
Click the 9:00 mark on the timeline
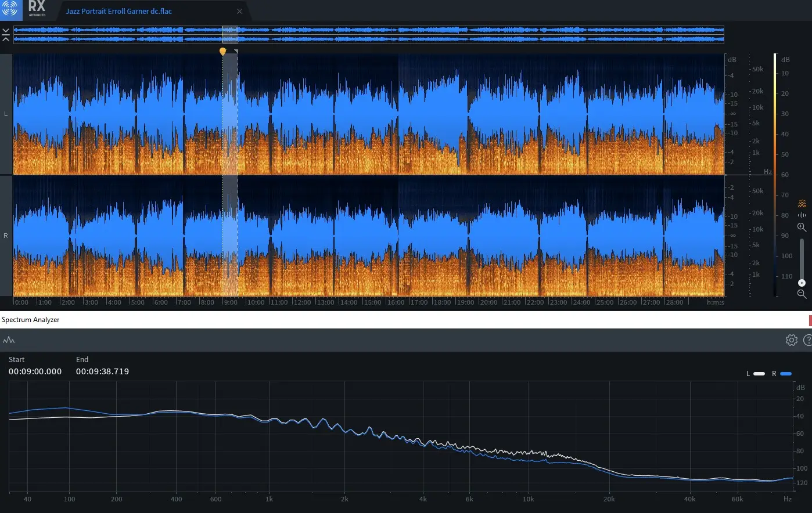point(230,302)
